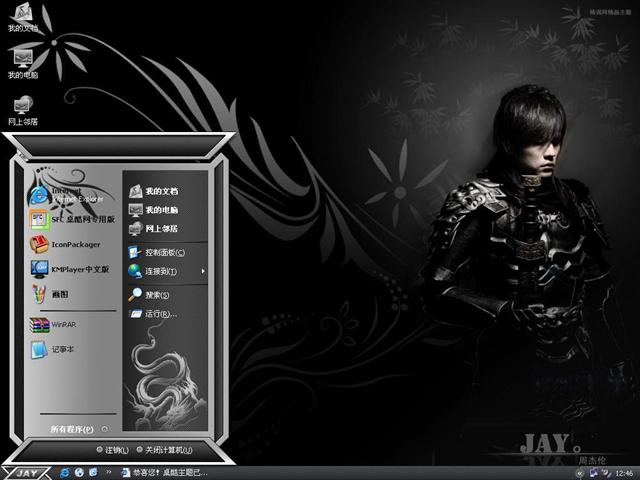
Task: Click 网上邻居 in the Start menu's right column
Action: click(x=154, y=229)
